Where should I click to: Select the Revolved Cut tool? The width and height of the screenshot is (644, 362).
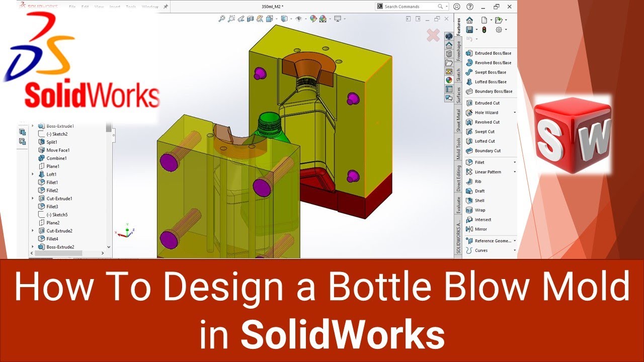tap(482, 122)
